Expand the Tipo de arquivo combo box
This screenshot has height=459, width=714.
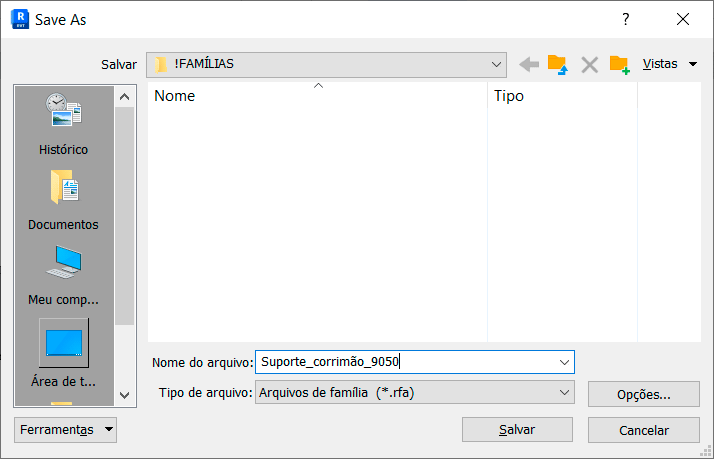tap(565, 393)
